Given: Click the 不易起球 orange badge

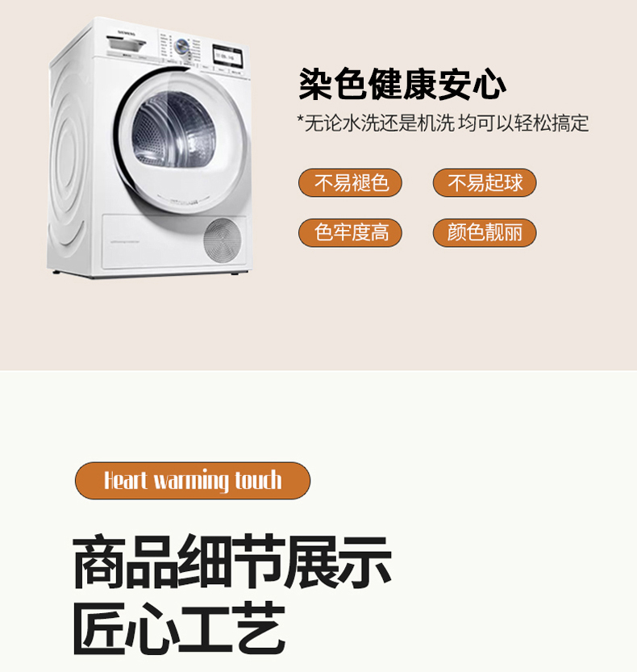Looking at the screenshot, I should pos(485,183).
